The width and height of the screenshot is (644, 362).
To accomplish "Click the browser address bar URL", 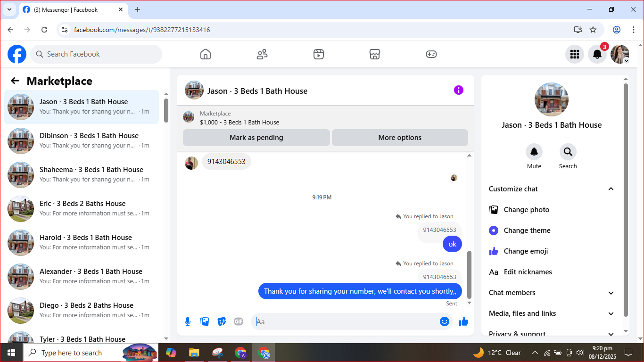I will click(x=142, y=30).
